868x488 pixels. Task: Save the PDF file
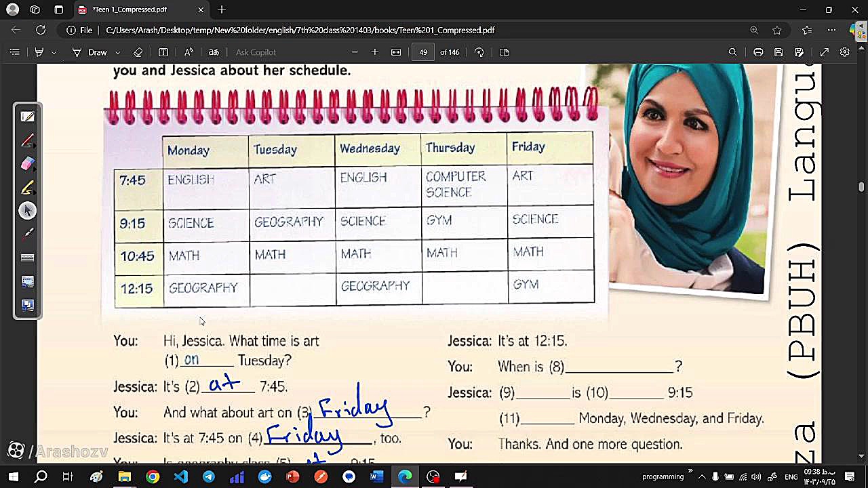(778, 52)
